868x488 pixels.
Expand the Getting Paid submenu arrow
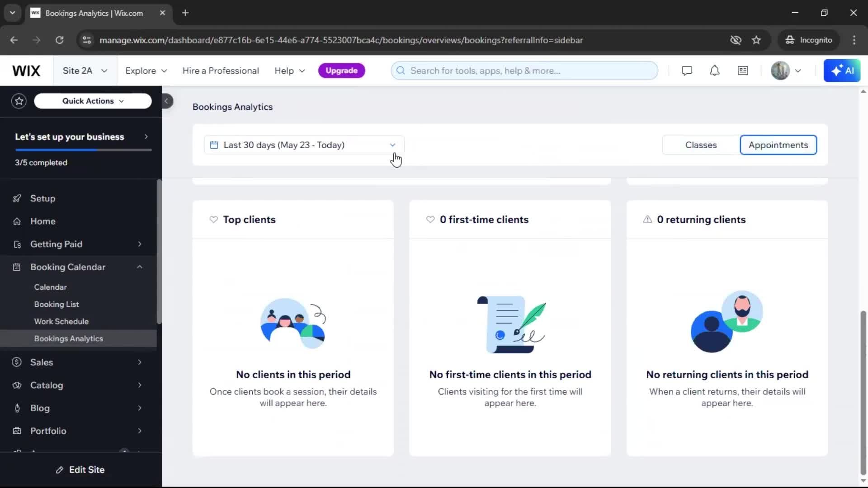[140, 244]
